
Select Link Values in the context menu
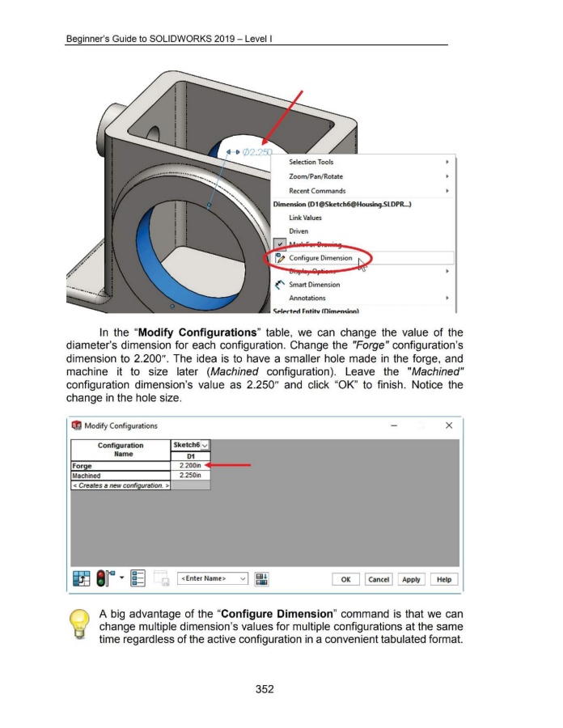click(305, 217)
